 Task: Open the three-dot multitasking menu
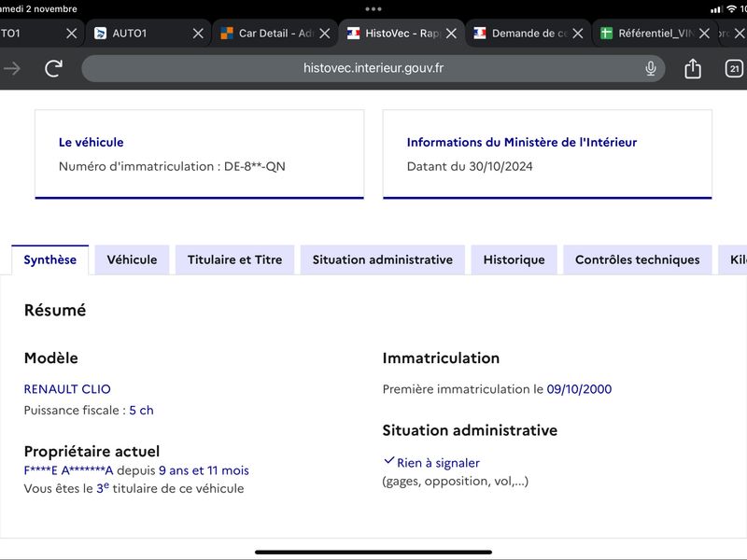[x=373, y=9]
